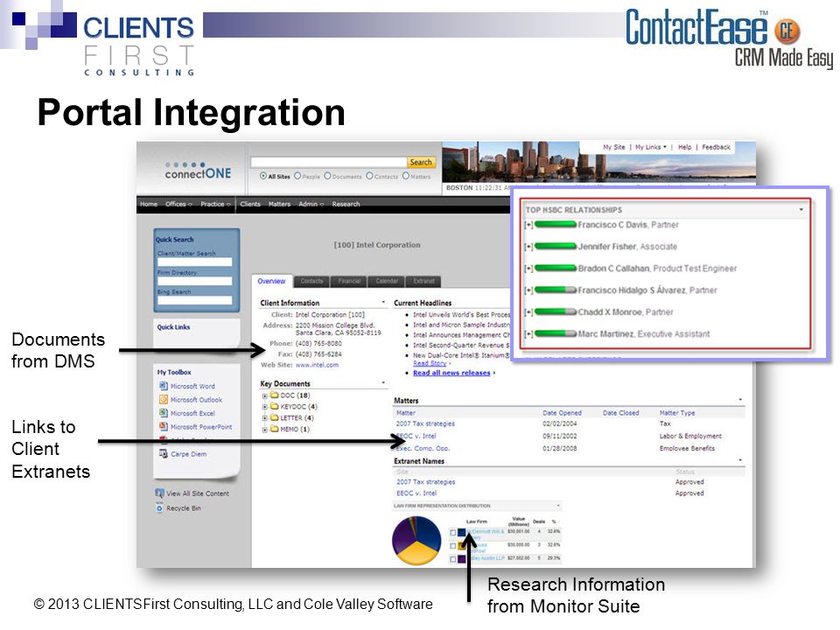
Task: Expand the MEMO (1) tree node
Action: tap(264, 430)
